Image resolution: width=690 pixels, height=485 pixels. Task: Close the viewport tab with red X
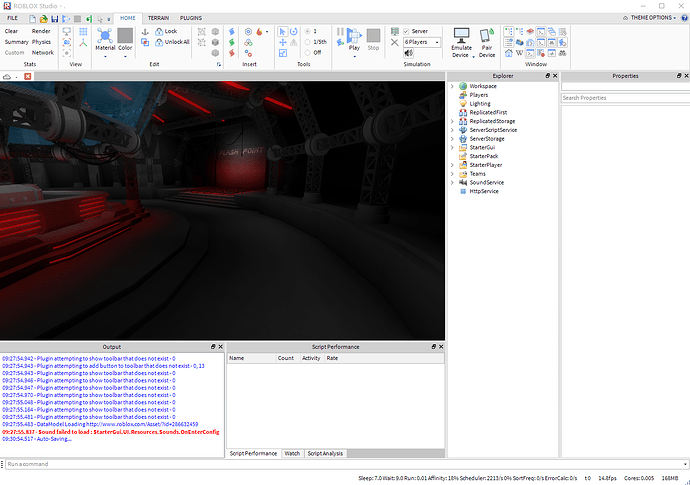click(28, 77)
